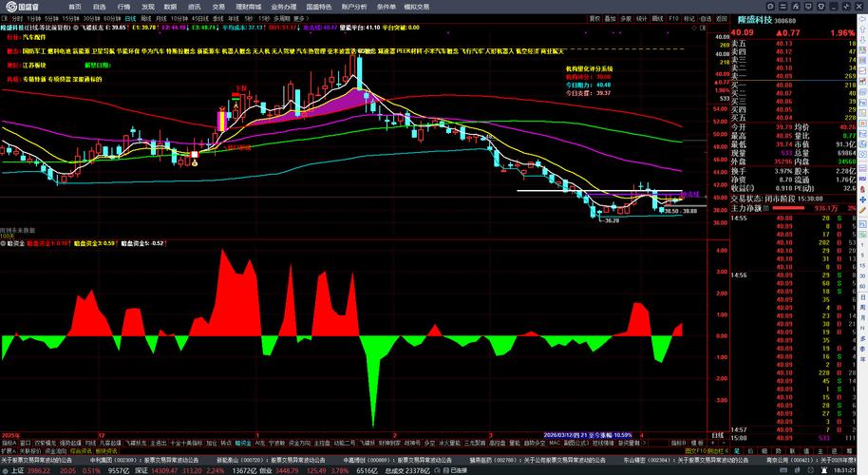Open the 中利集团 announcement in ticker
The image size is (868, 475).
coord(144,460)
